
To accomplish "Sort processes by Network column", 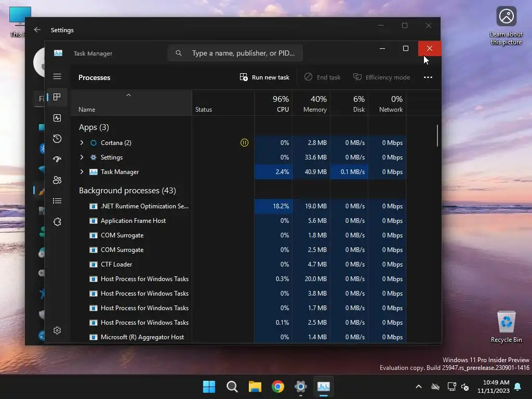I will 387,104.
